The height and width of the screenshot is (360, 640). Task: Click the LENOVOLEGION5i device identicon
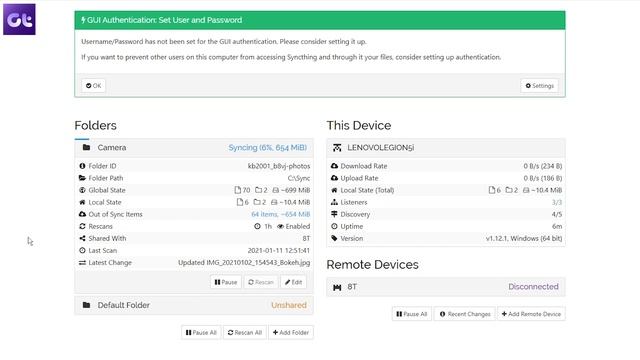pos(337,148)
